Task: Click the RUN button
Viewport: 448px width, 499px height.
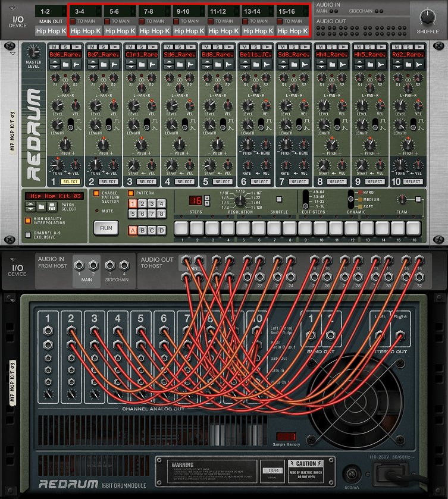Action: [106, 228]
